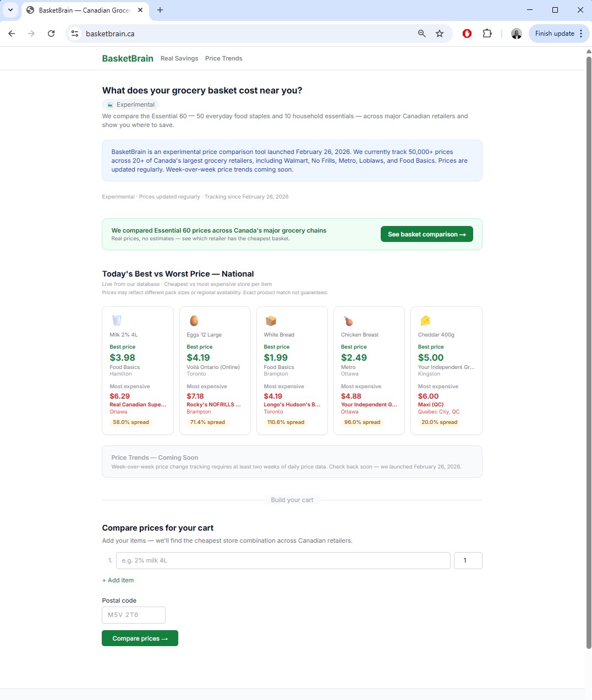The image size is (592, 700).
Task: Select the cheese icon on the Cheddar 400g card
Action: tap(424, 321)
